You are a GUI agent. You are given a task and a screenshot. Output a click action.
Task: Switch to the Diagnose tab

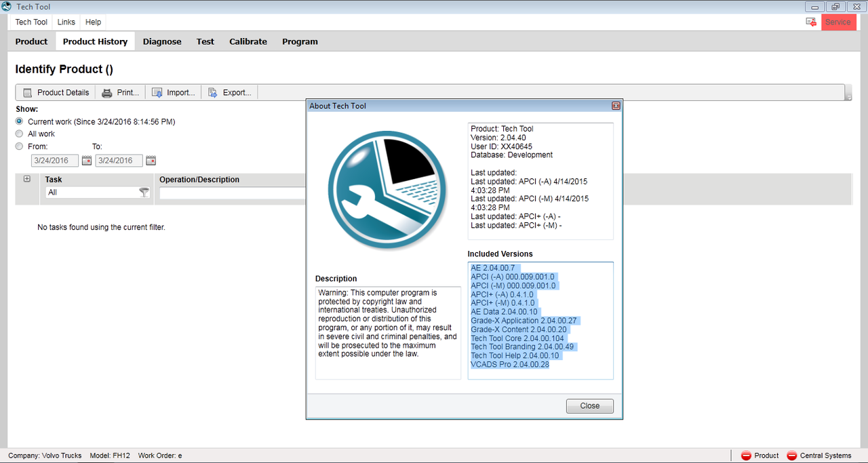point(162,41)
